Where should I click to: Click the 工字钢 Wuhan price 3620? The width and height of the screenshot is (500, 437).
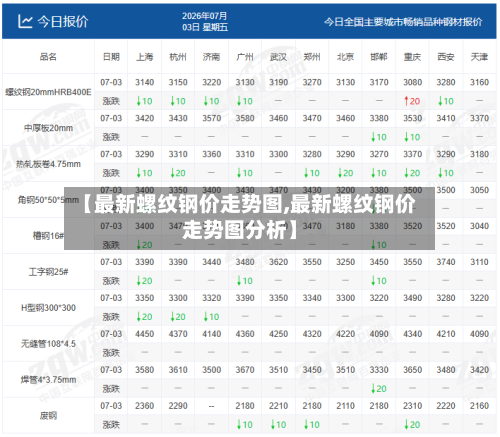point(278,262)
